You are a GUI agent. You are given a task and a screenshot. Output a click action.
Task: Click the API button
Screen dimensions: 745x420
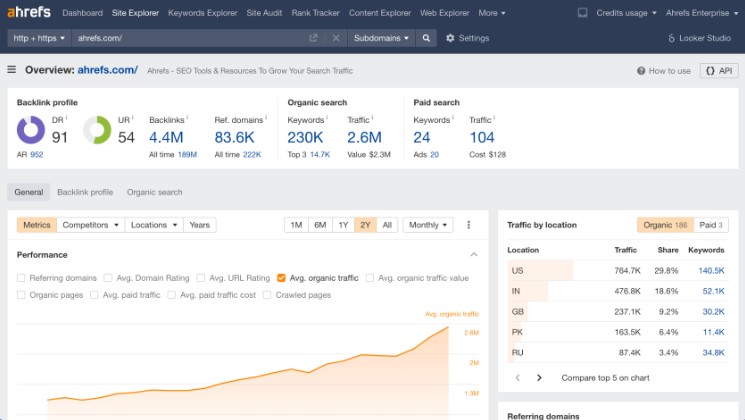720,71
